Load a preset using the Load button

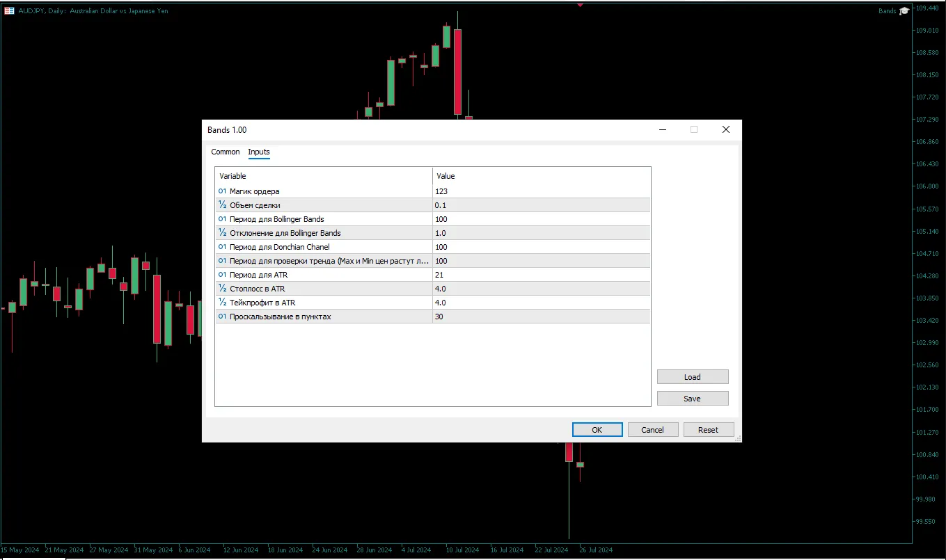coord(692,377)
